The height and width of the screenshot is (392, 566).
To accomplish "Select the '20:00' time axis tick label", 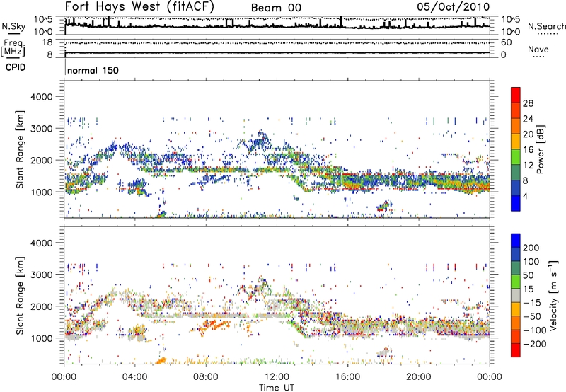I will click(418, 377).
